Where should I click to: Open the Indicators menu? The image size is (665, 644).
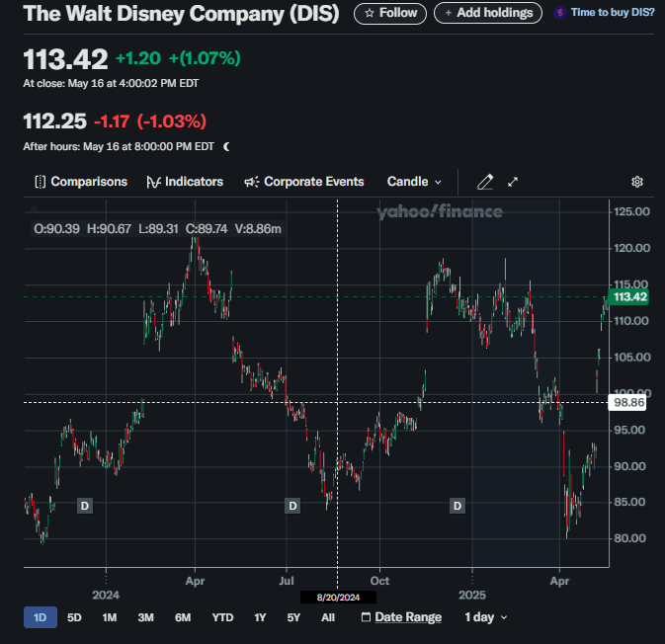185,182
